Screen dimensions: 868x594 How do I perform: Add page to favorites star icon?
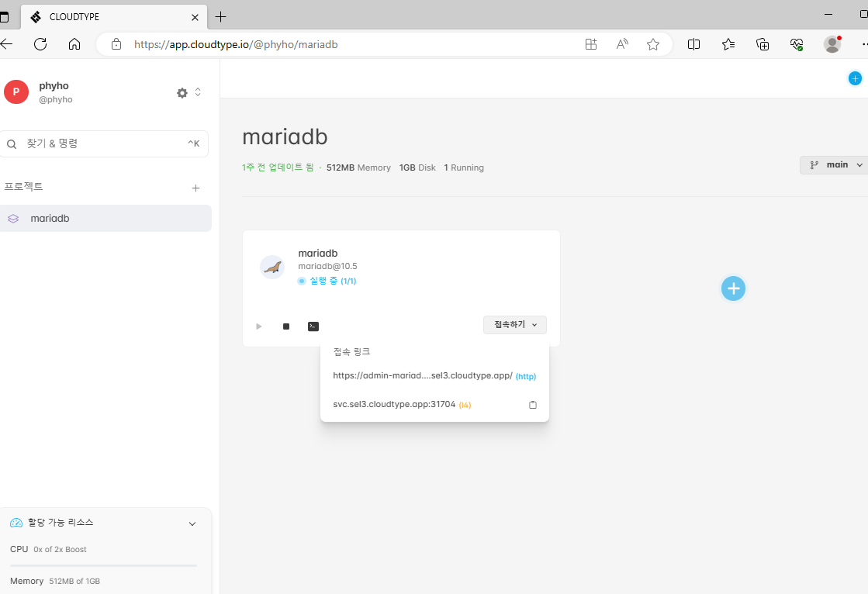[653, 44]
